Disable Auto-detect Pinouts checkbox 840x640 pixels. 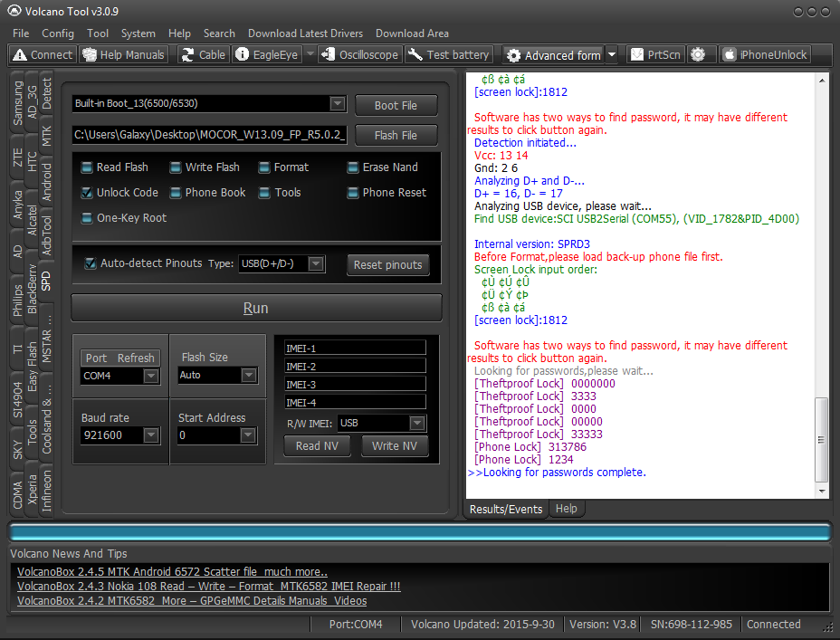tap(91, 263)
